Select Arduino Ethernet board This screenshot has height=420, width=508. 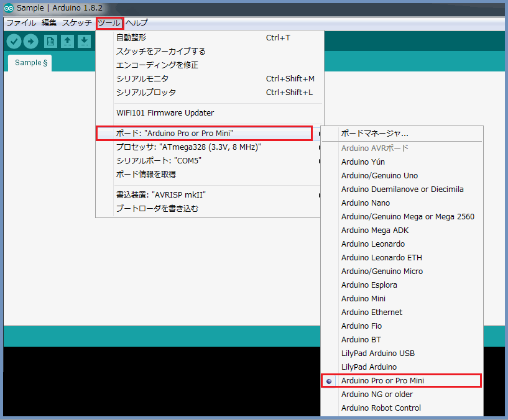[x=402, y=313]
